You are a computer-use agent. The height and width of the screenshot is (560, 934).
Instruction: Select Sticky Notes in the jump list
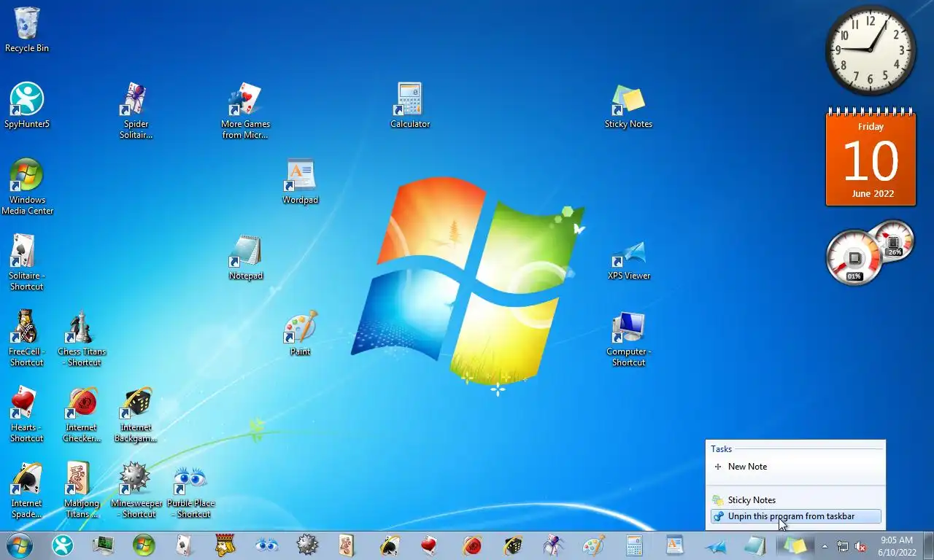pos(795,500)
